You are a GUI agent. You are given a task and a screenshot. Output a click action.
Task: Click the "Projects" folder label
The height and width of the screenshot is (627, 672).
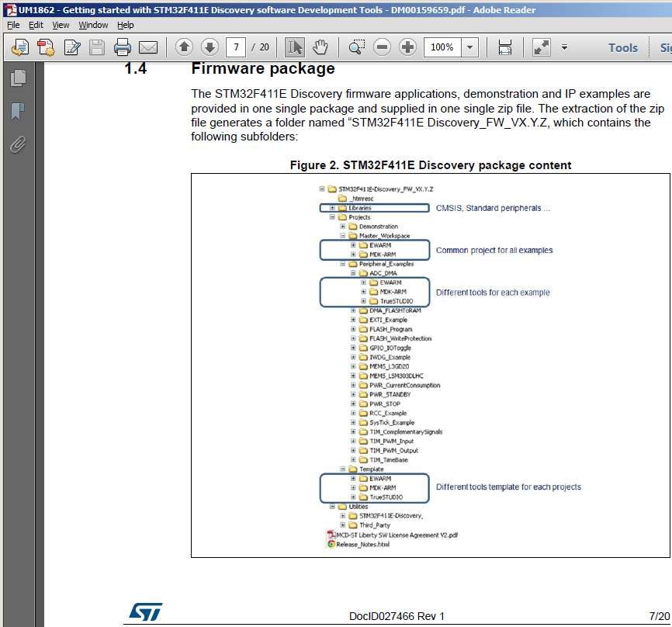359,217
